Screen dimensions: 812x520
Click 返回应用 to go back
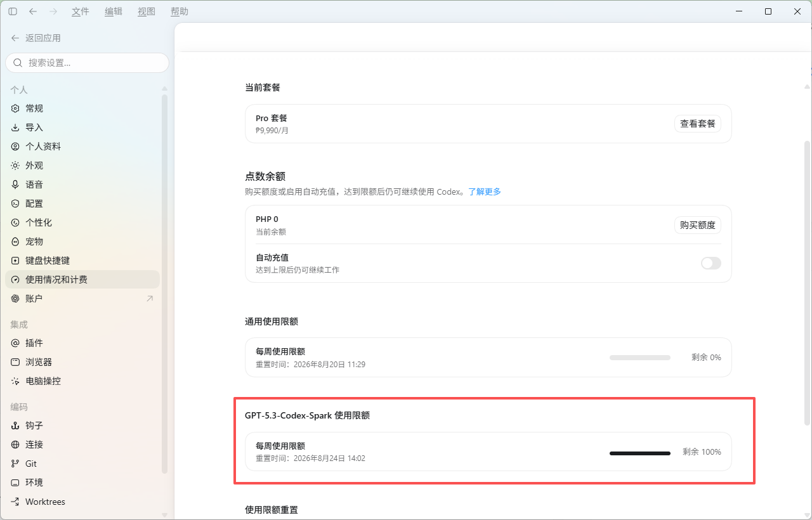click(36, 38)
